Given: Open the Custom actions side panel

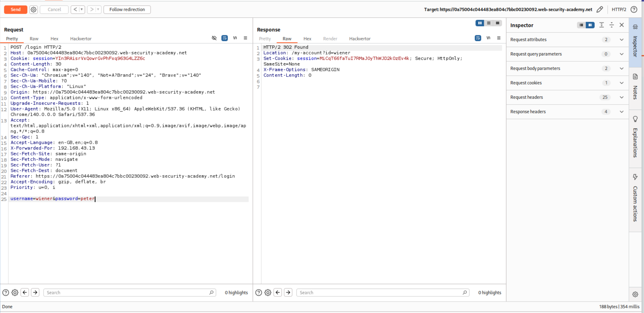Looking at the screenshot, I should (635, 199).
